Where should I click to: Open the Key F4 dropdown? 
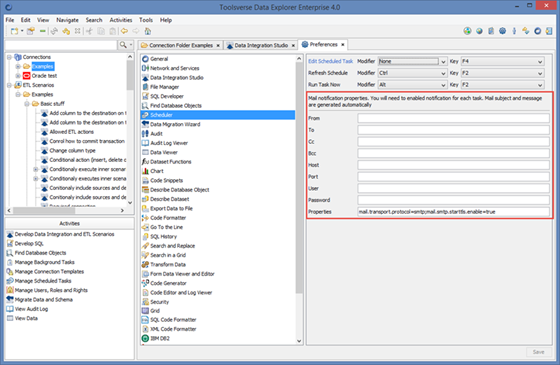[540, 61]
